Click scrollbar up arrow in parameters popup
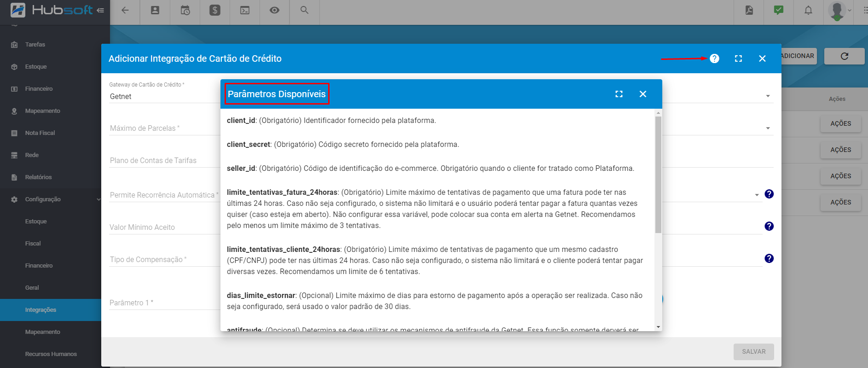The width and height of the screenshot is (868, 368). click(x=658, y=112)
